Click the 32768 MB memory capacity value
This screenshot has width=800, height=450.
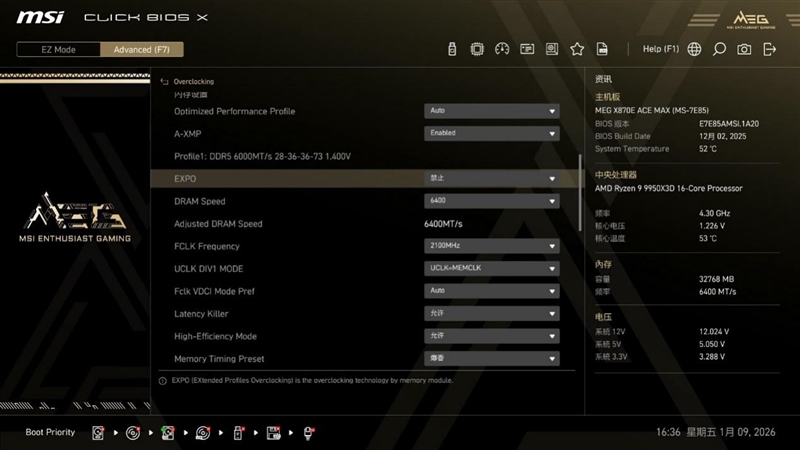click(x=716, y=279)
